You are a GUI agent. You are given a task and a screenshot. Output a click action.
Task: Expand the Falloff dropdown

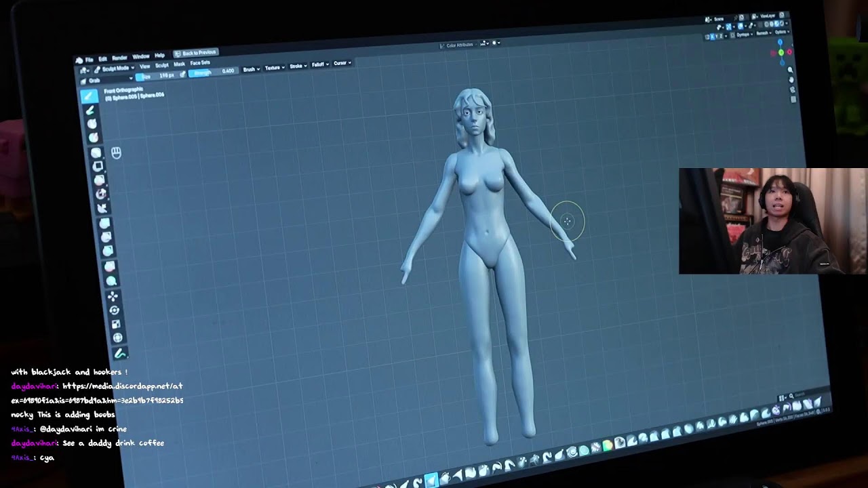click(321, 64)
